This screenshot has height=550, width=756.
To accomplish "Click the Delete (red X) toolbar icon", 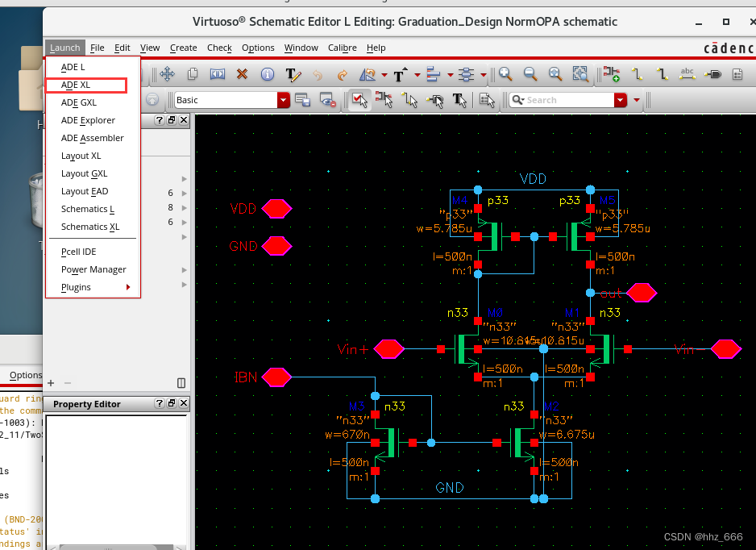I will [242, 74].
